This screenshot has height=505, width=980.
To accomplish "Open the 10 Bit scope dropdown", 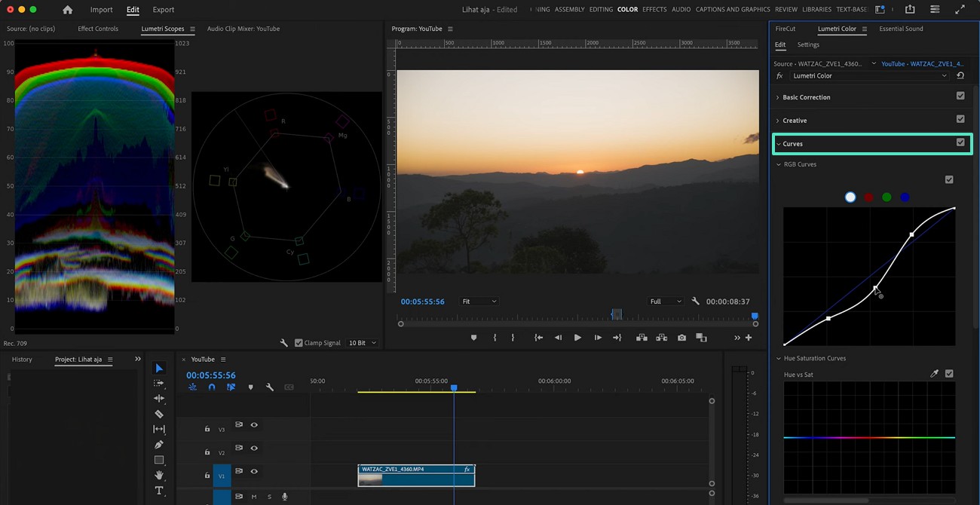I will (x=362, y=343).
